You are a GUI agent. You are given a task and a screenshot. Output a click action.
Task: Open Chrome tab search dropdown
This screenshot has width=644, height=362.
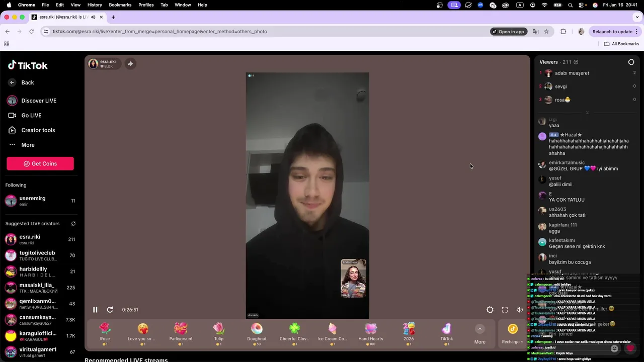click(x=637, y=17)
